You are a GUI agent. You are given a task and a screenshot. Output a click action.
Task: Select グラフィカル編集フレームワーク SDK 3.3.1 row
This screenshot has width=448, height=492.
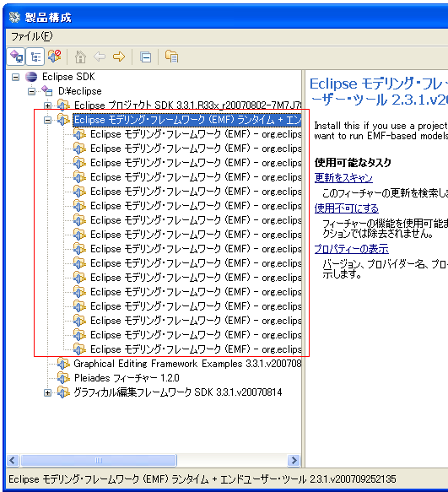point(178,392)
